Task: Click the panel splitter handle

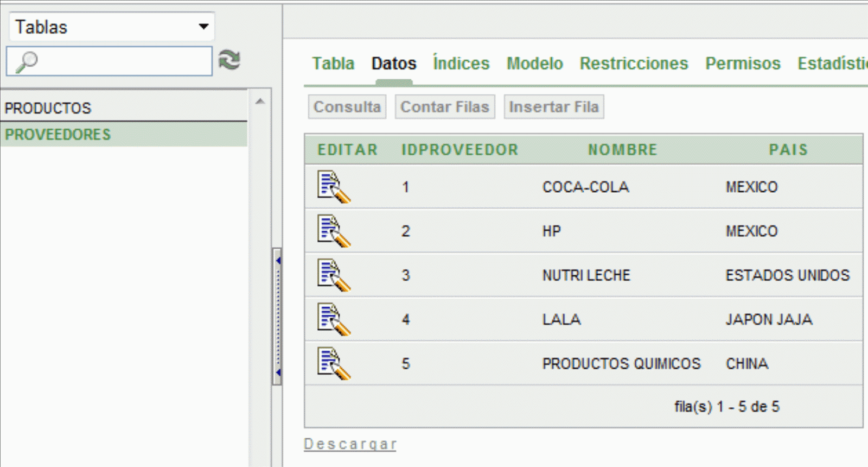Action: [277, 317]
